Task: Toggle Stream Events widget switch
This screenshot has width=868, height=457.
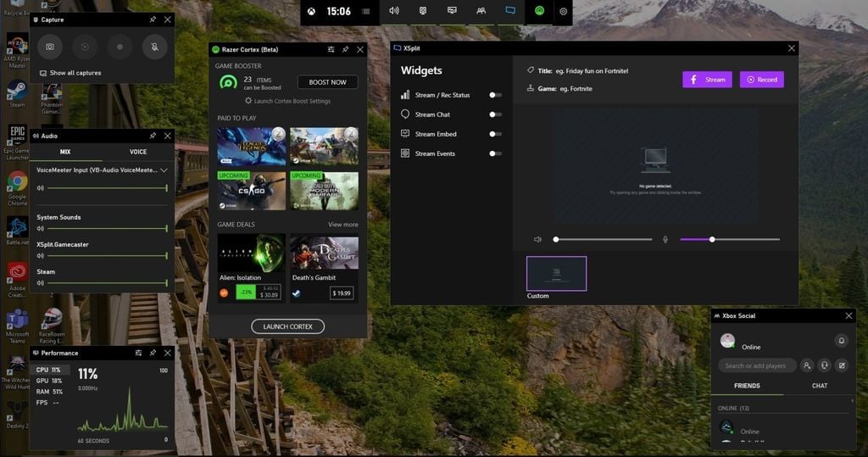Action: pos(495,153)
